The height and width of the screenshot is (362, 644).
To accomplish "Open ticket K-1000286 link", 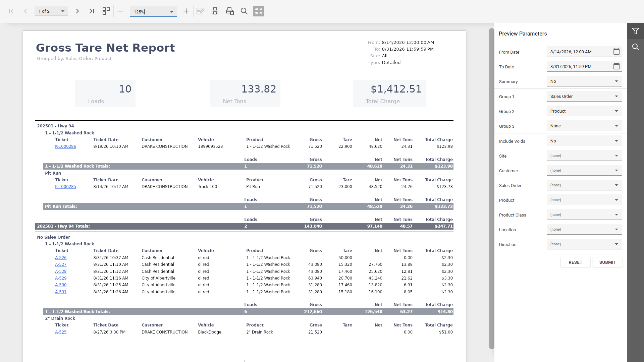I will pos(65,146).
